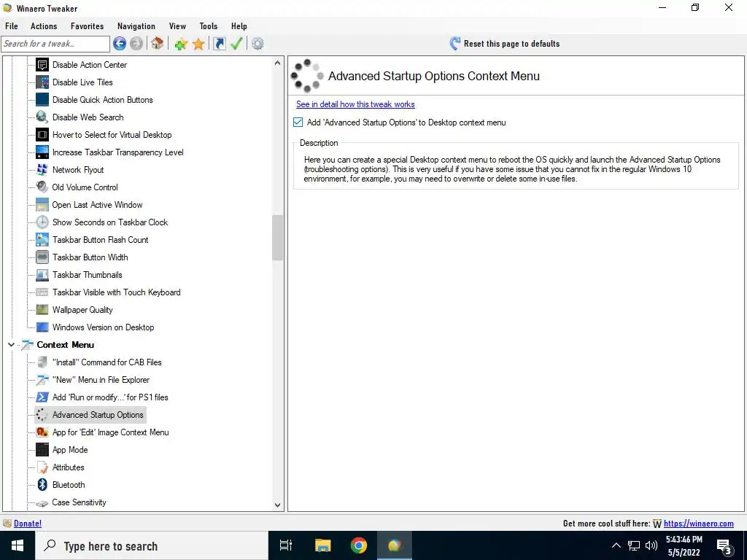Open the File menu
Viewport: 747px width, 560px height.
pyautogui.click(x=12, y=26)
